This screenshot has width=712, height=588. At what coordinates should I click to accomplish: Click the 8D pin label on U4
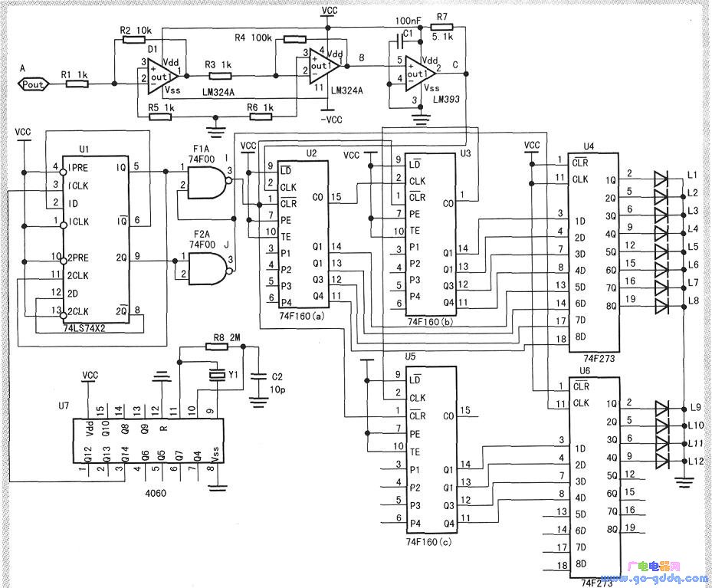(580, 337)
